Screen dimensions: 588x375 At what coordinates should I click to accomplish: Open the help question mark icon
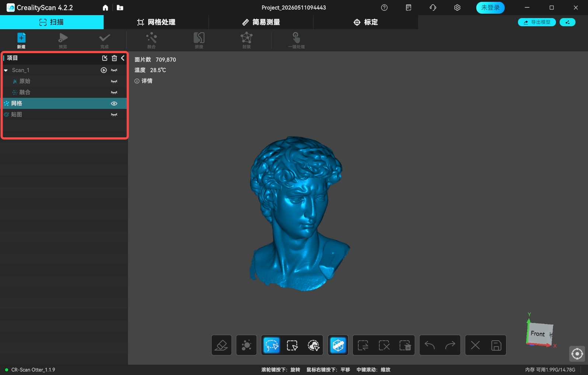384,8
